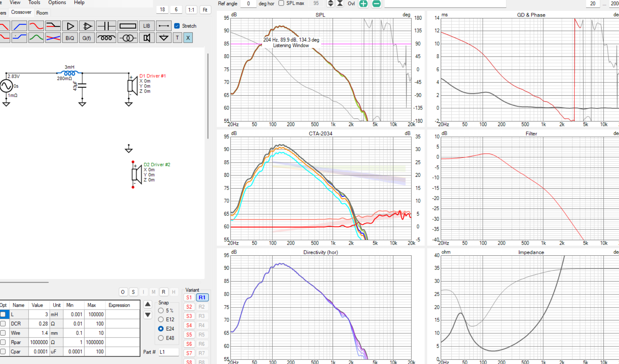Select the E12 snap radio button

161,319
